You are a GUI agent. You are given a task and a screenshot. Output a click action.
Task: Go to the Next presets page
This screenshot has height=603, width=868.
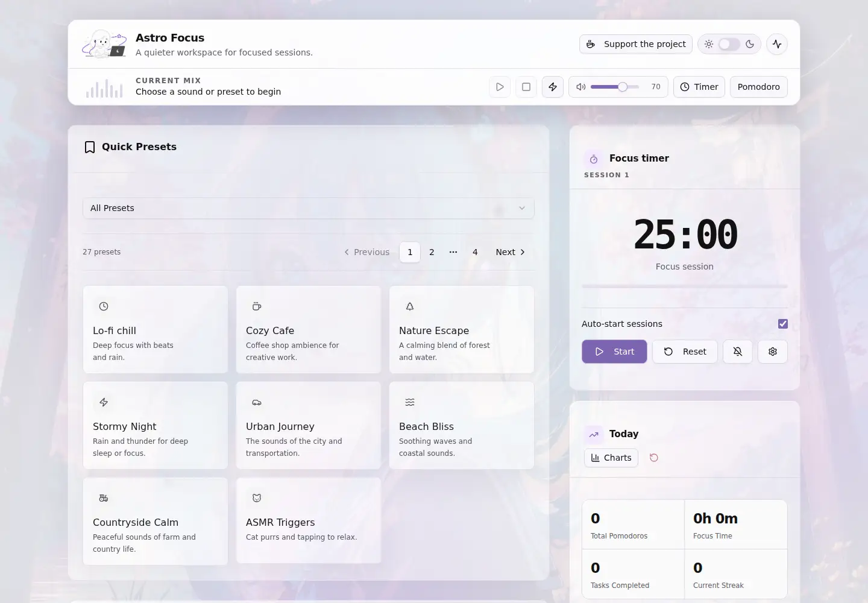(511, 252)
